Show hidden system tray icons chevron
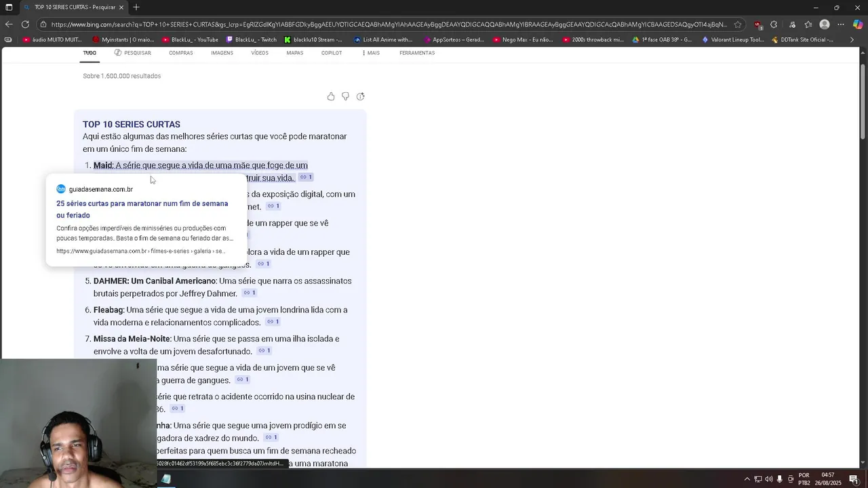This screenshot has width=868, height=488. (747, 479)
